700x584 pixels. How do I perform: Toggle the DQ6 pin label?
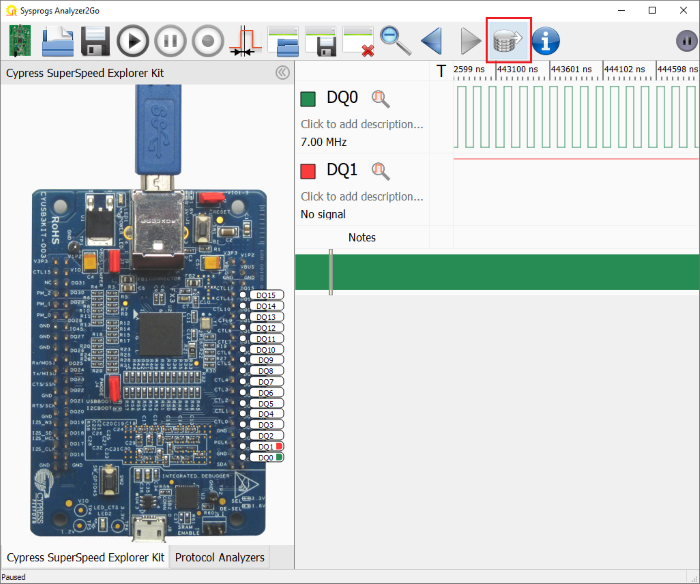[x=267, y=392]
